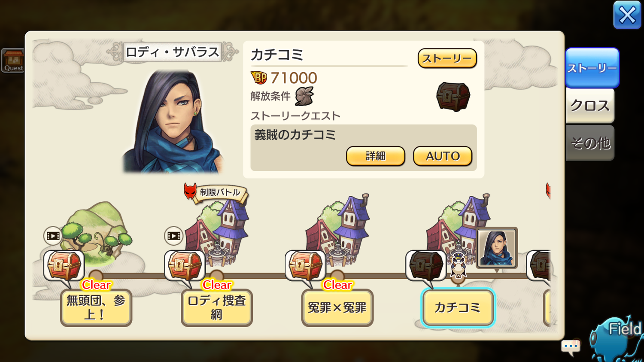Tap the dark locked chest for カチコミ
Image resolution: width=644 pixels, height=362 pixels.
[426, 266]
